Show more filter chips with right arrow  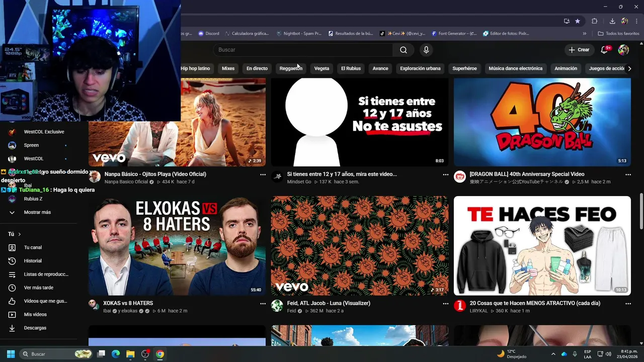click(x=629, y=68)
